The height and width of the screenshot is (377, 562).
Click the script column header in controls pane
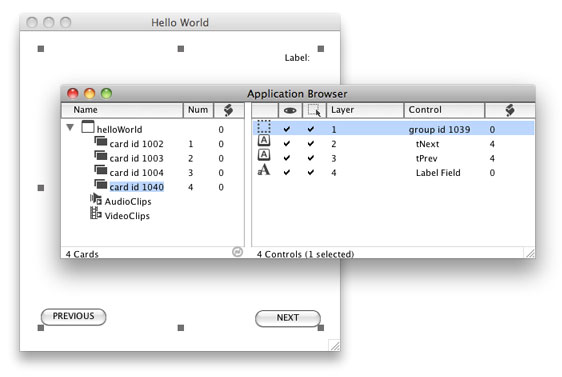click(x=510, y=110)
